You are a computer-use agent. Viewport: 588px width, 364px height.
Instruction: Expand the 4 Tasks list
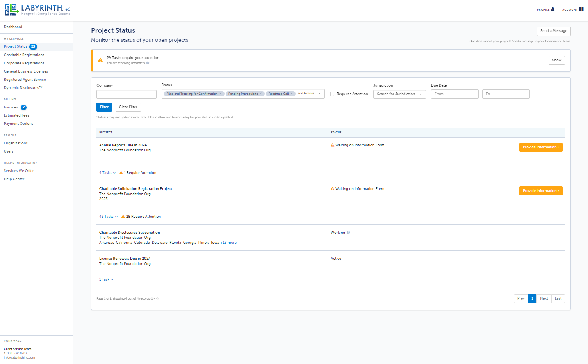(107, 173)
